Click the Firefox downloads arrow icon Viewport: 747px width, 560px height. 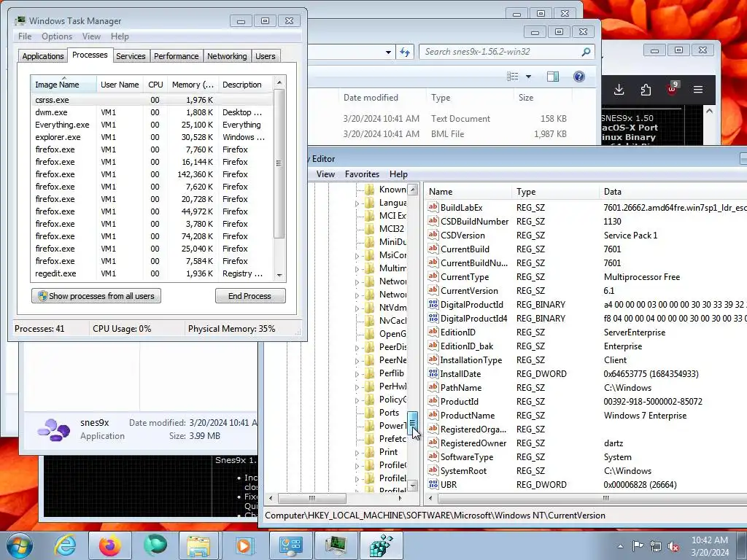click(x=619, y=90)
